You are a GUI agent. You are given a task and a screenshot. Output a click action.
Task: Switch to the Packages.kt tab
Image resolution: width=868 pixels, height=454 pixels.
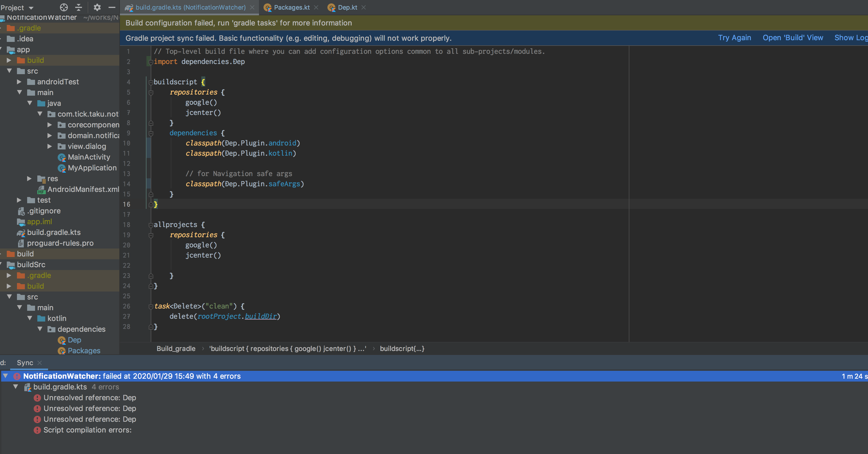coord(292,7)
